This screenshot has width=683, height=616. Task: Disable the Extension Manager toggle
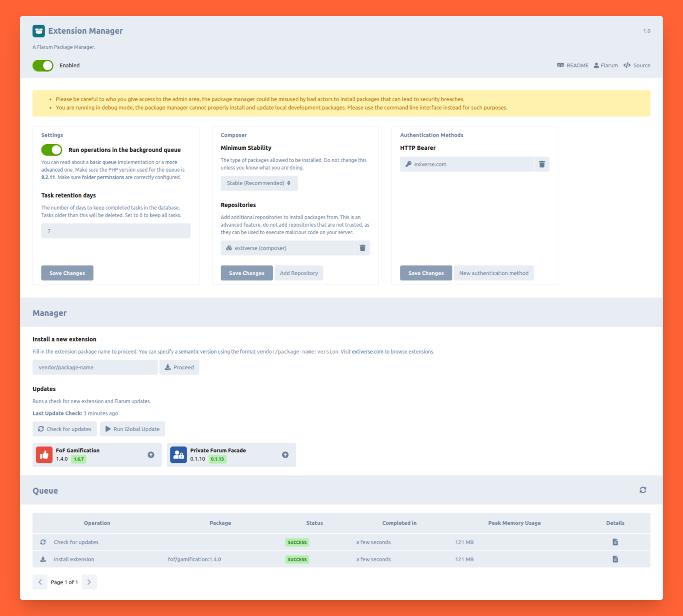click(43, 66)
